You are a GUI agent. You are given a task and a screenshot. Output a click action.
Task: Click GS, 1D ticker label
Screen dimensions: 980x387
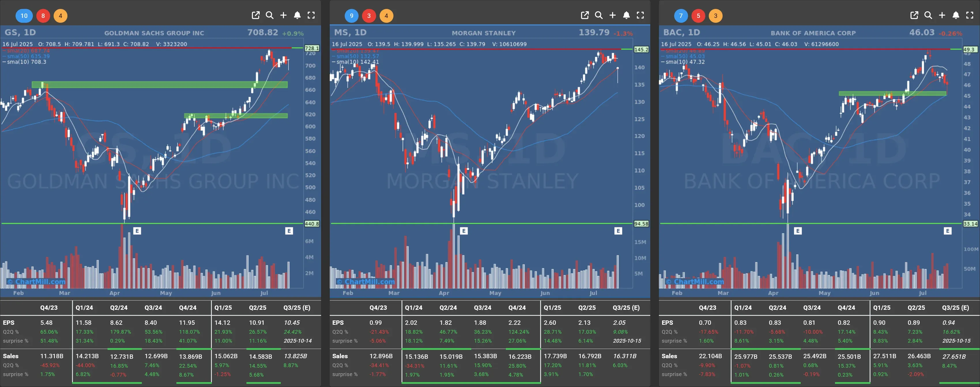(20, 32)
